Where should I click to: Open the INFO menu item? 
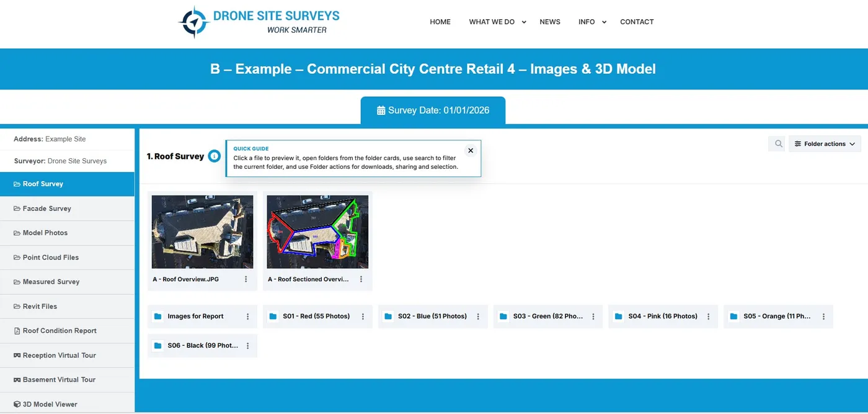(587, 22)
